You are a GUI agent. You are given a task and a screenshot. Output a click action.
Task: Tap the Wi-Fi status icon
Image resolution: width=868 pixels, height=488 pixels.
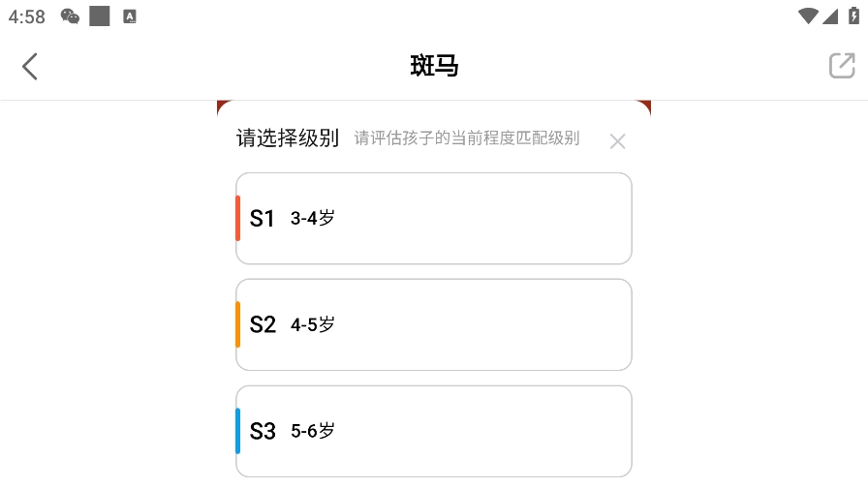(x=807, y=15)
